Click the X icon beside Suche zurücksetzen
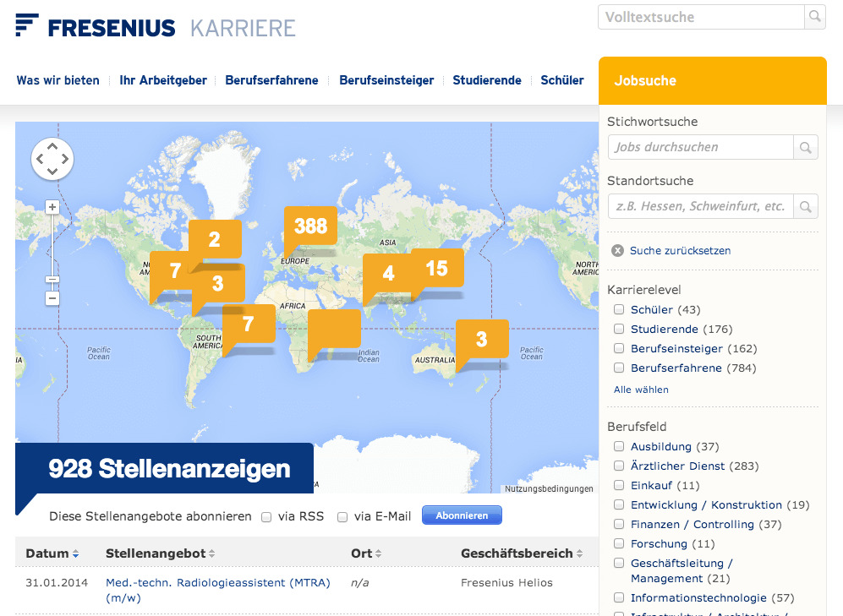 [x=617, y=249]
